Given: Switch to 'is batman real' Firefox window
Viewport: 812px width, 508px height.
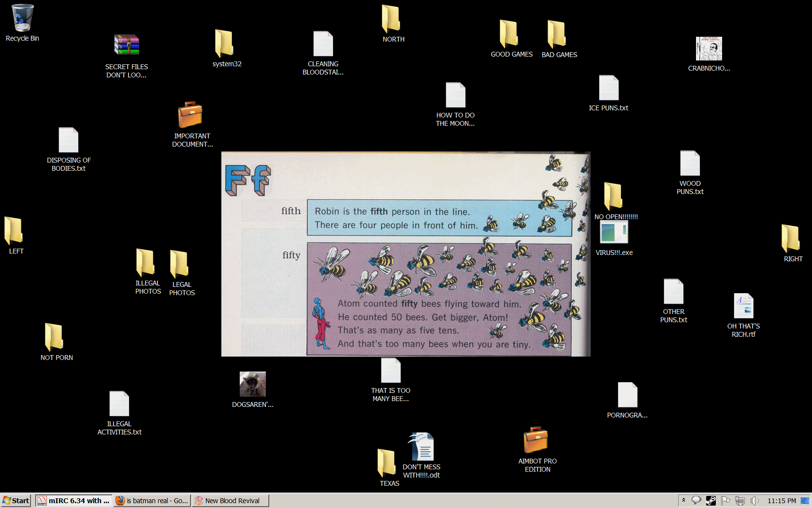Looking at the screenshot, I should 152,501.
